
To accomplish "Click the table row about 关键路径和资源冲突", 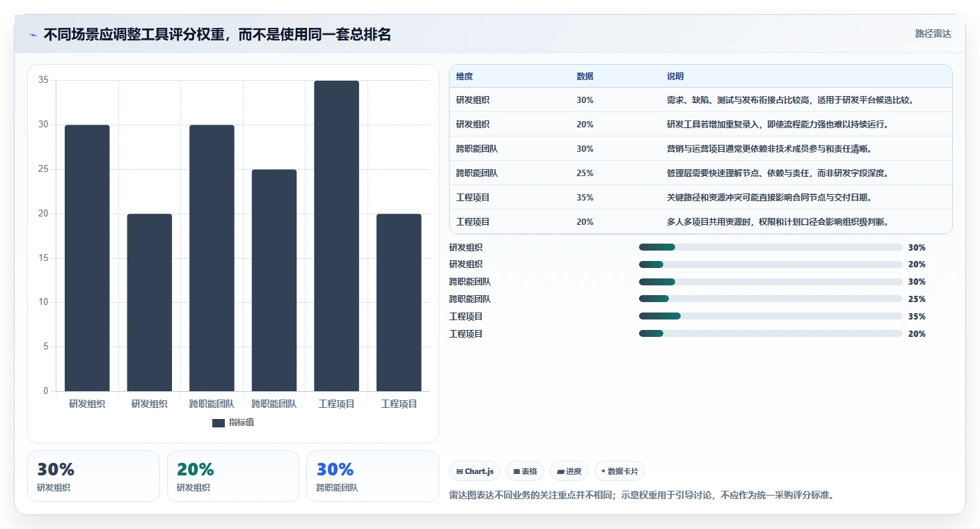I will coord(701,198).
